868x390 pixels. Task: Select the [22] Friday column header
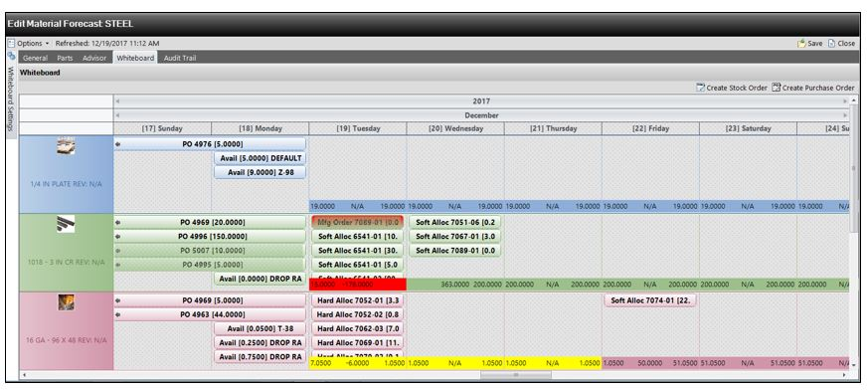point(650,128)
